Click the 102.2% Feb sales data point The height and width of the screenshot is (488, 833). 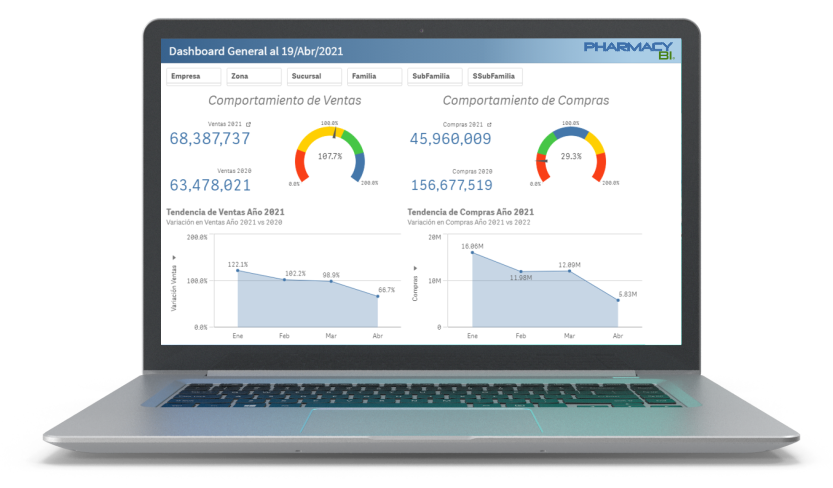284,280
